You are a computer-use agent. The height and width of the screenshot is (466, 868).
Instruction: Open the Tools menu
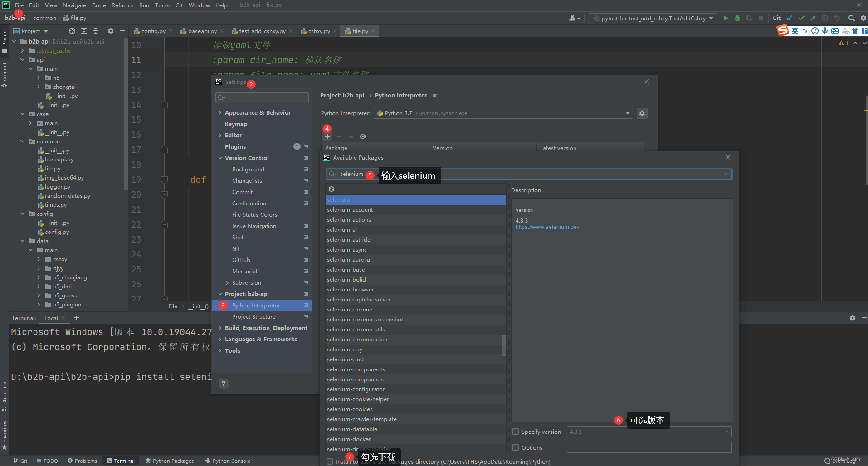pos(162,5)
